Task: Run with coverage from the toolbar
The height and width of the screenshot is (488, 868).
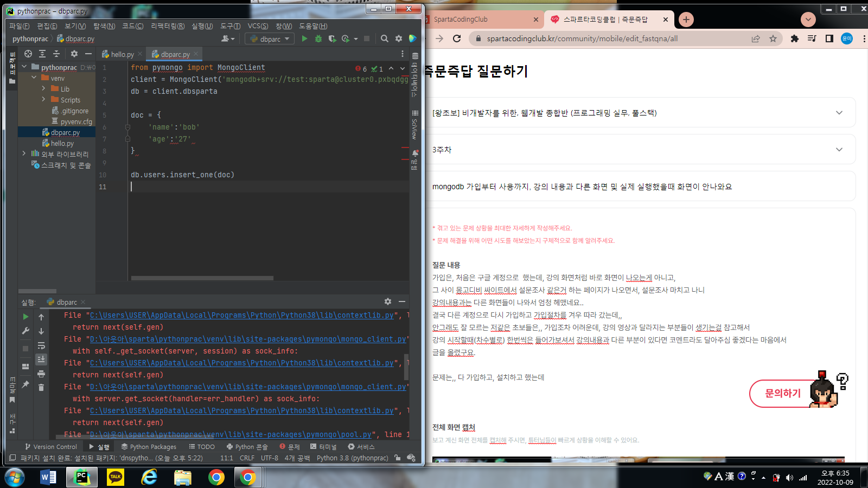Action: pyautogui.click(x=332, y=39)
